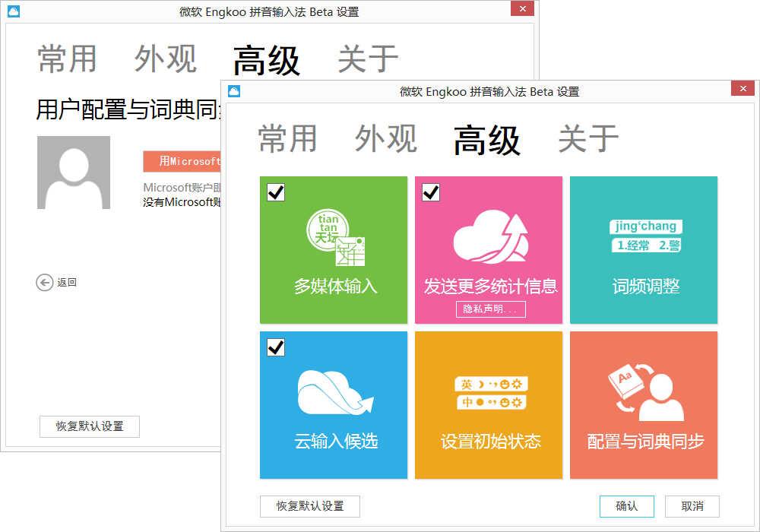The width and height of the screenshot is (760, 532).
Task: Toggle the 云输入候选 checkbox
Action: (275, 347)
